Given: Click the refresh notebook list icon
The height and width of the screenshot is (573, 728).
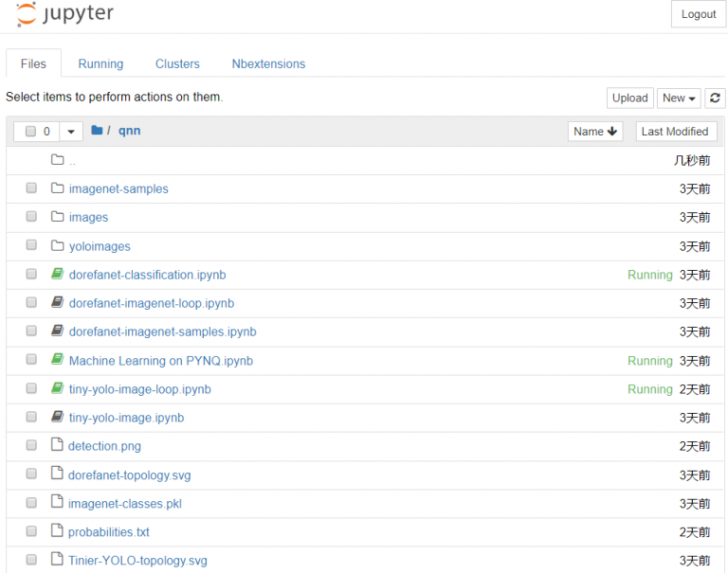Looking at the screenshot, I should click(x=716, y=98).
